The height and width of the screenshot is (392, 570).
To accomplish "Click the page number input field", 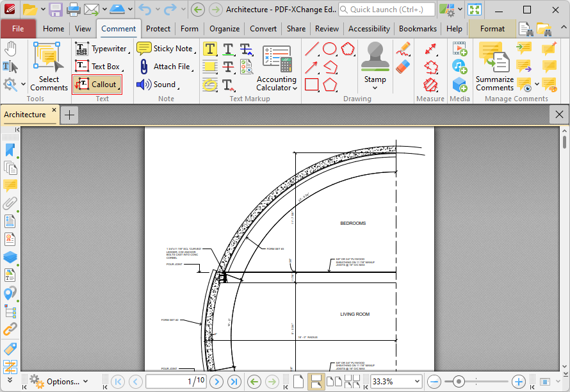I will point(176,382).
